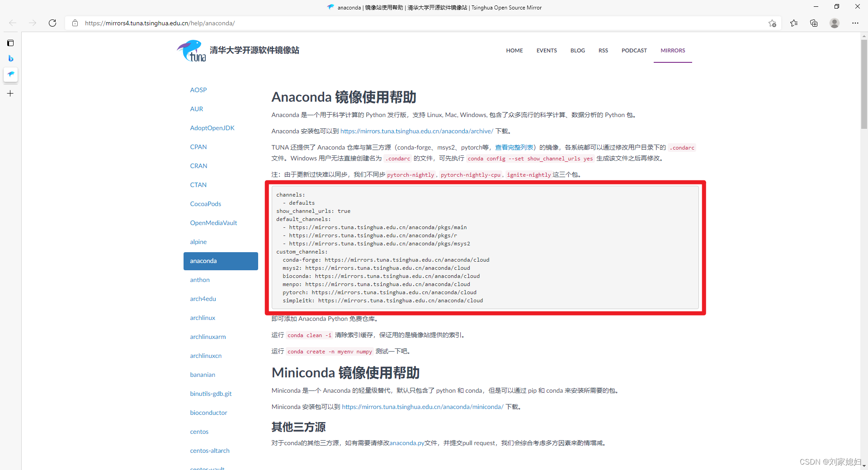868x470 pixels.
Task: Open anthon help in the sidebar
Action: click(x=200, y=280)
